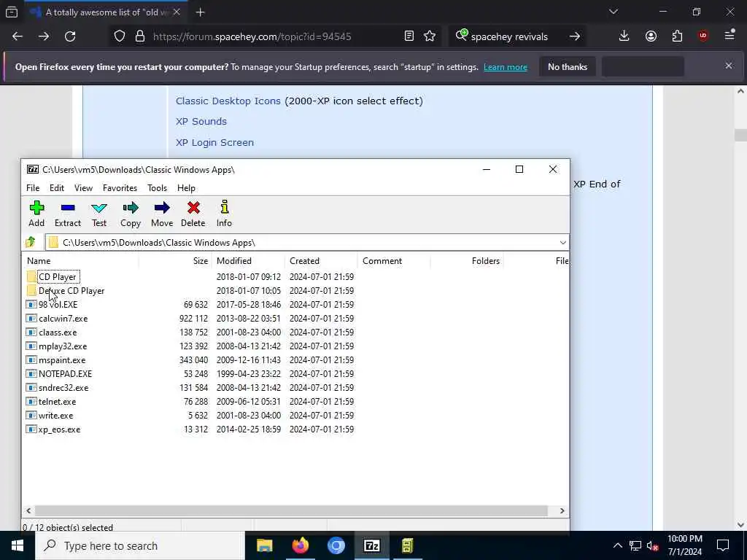Open File Explorer from the taskbar
Viewport: 747px width, 560px height.
pyautogui.click(x=264, y=545)
